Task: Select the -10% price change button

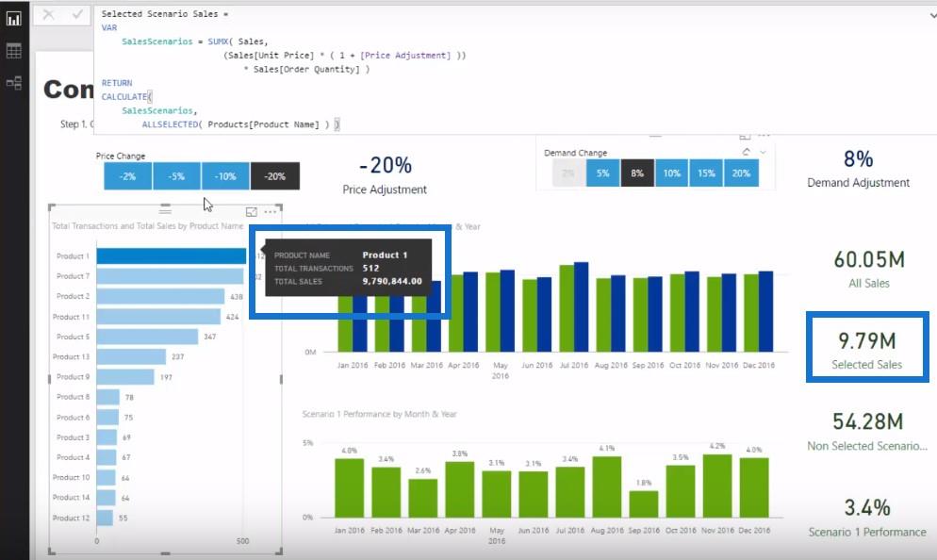Action: 225,176
